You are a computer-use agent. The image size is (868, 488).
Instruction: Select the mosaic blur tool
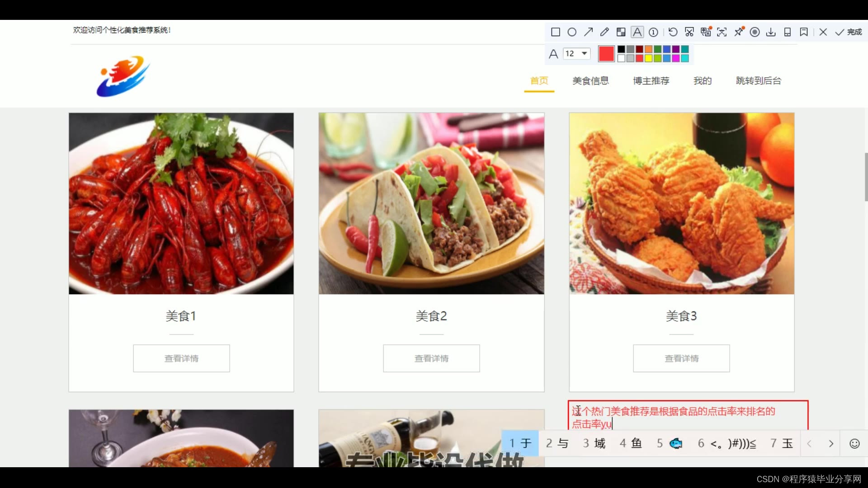coord(621,32)
